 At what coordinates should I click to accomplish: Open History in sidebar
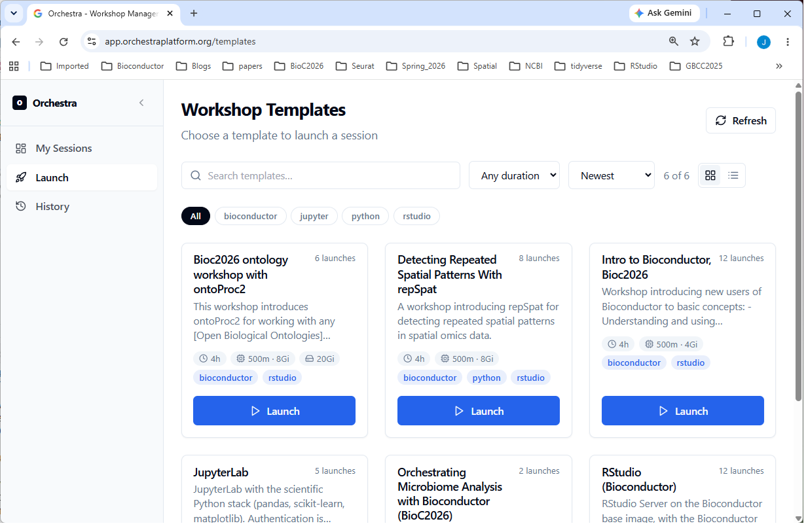pyautogui.click(x=82, y=206)
